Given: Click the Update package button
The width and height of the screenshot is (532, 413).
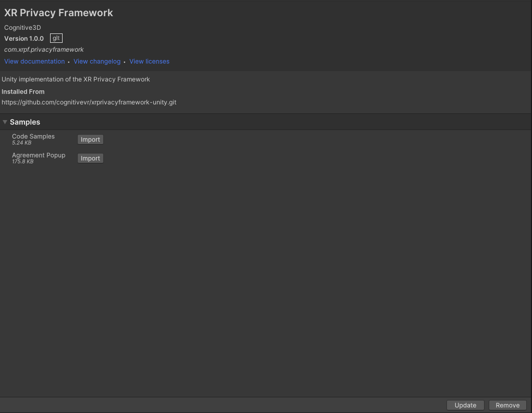Looking at the screenshot, I should [x=465, y=405].
